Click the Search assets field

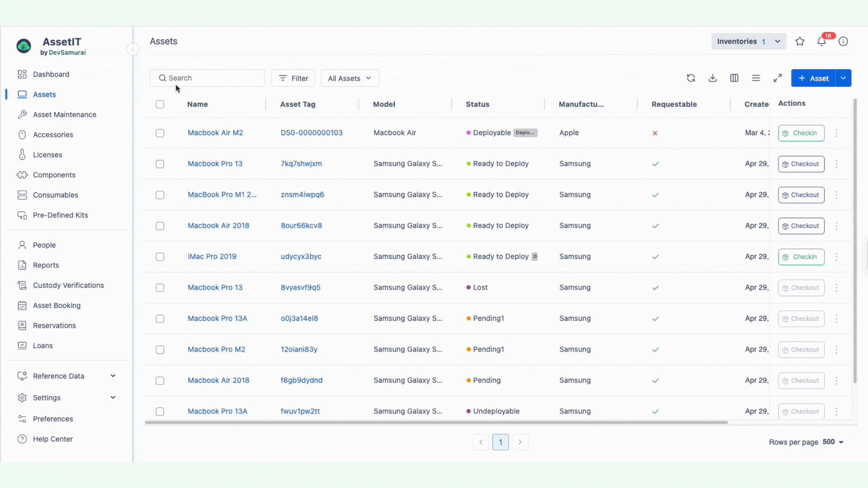pos(208,78)
